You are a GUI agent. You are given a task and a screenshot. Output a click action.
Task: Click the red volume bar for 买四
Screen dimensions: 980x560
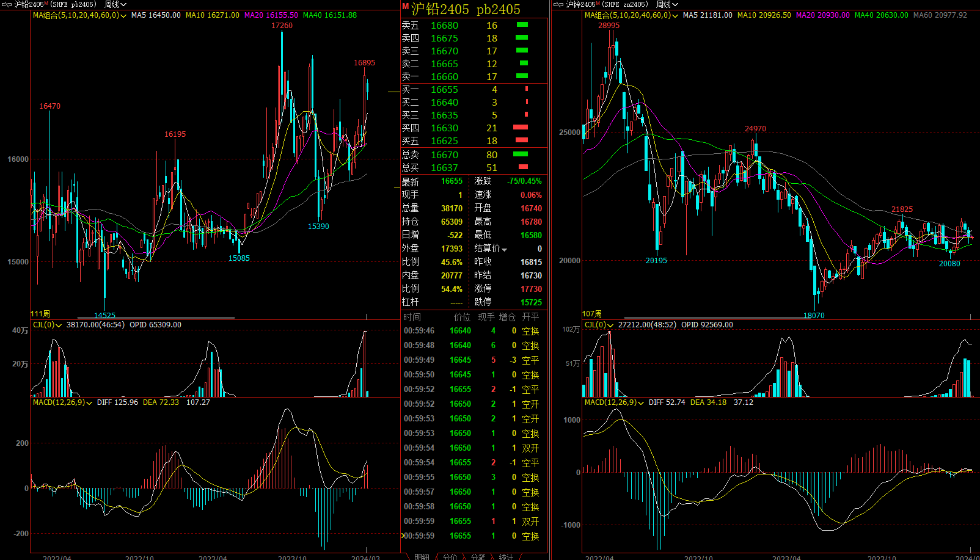(x=520, y=128)
